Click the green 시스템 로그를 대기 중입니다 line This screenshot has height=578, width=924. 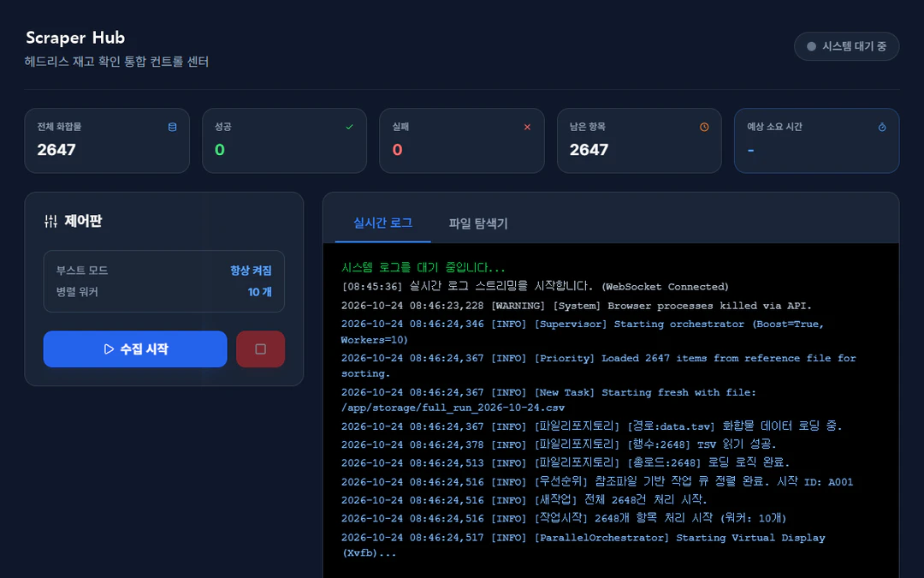[423, 268]
